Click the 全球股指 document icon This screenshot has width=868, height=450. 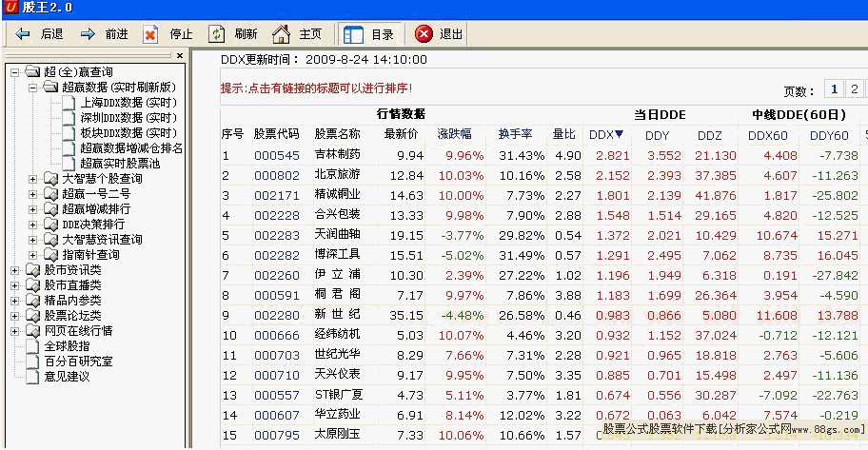[32, 346]
